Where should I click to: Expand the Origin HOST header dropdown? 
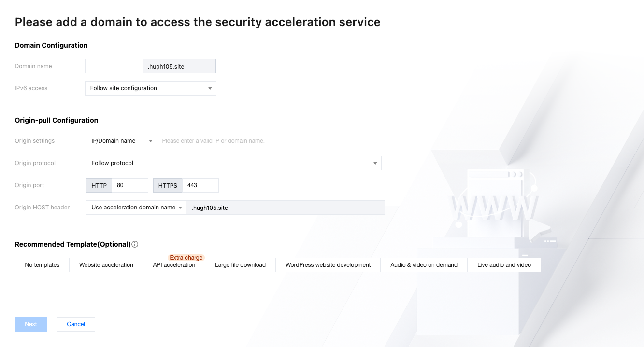coord(136,208)
